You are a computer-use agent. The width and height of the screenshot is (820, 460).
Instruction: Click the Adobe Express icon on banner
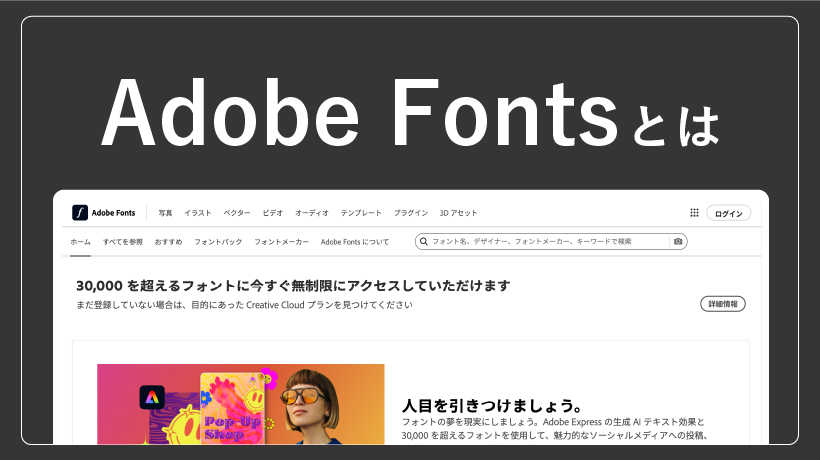(152, 398)
